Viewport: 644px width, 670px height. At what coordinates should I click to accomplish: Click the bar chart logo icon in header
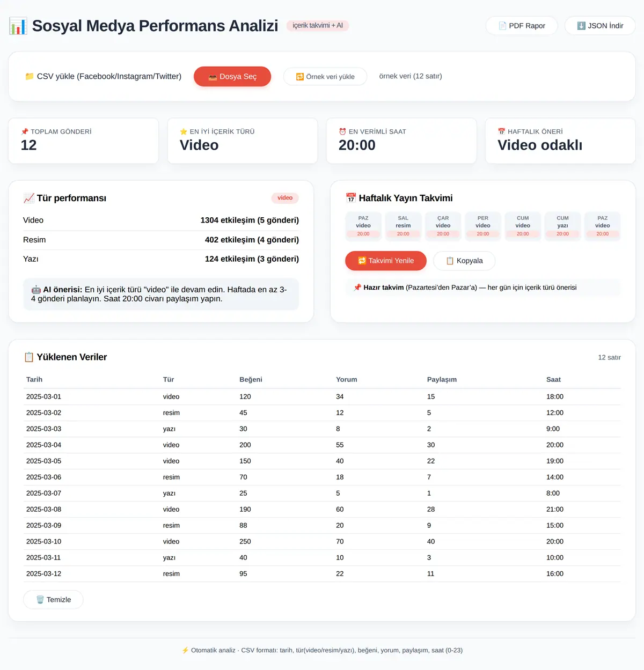tap(18, 26)
